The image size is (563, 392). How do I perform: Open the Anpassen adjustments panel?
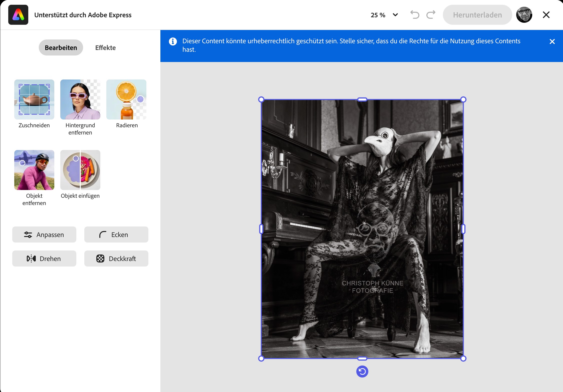click(44, 234)
